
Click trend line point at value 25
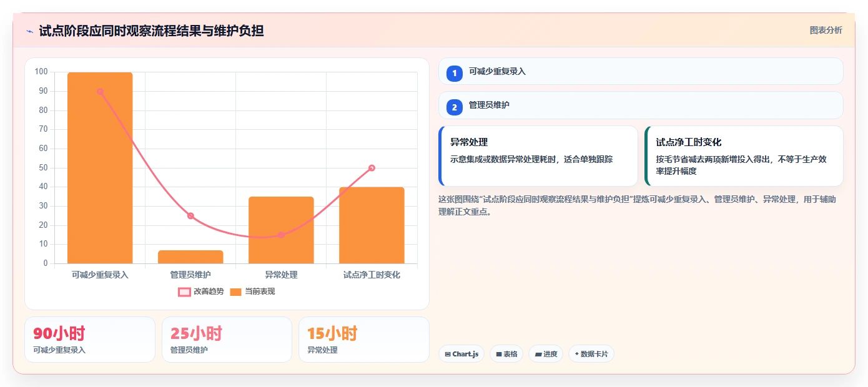point(190,216)
